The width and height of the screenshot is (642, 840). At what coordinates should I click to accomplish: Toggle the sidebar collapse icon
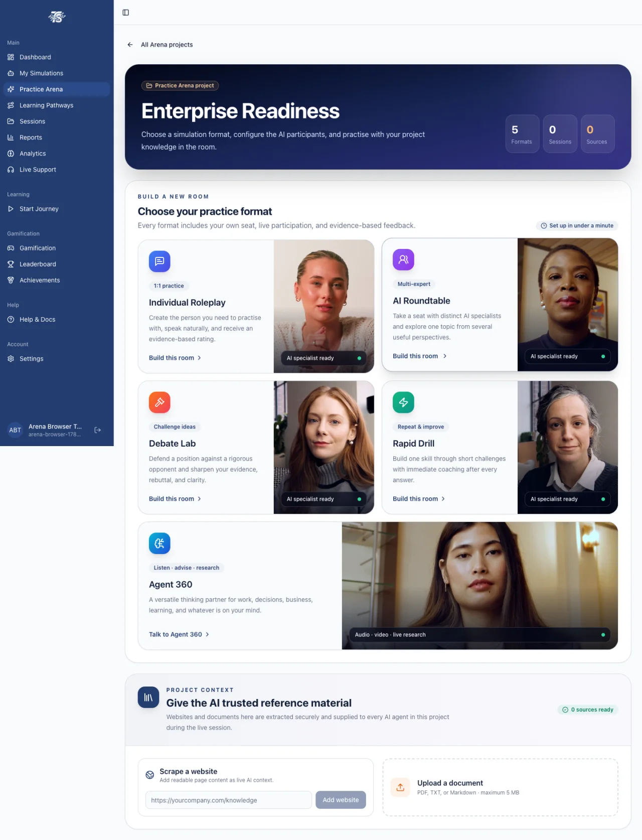click(x=126, y=13)
